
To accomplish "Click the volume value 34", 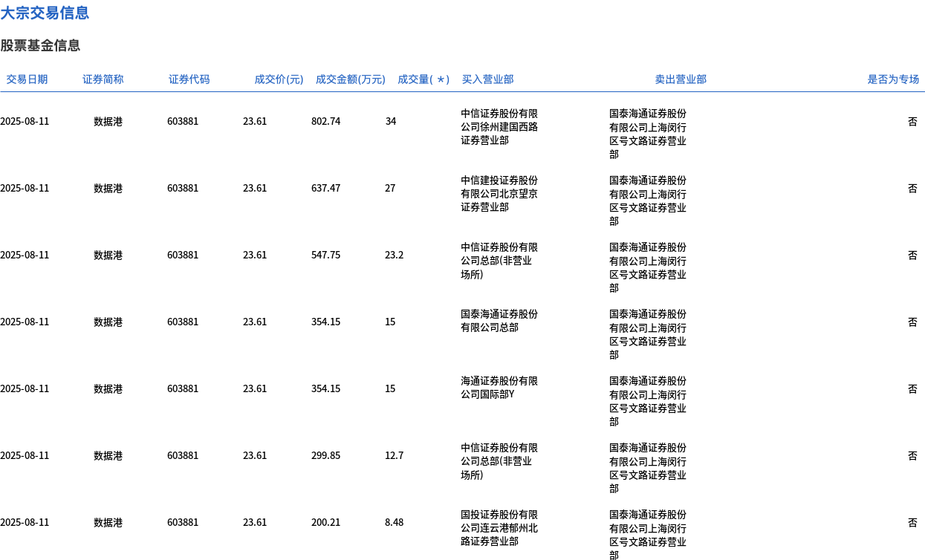I will [391, 121].
